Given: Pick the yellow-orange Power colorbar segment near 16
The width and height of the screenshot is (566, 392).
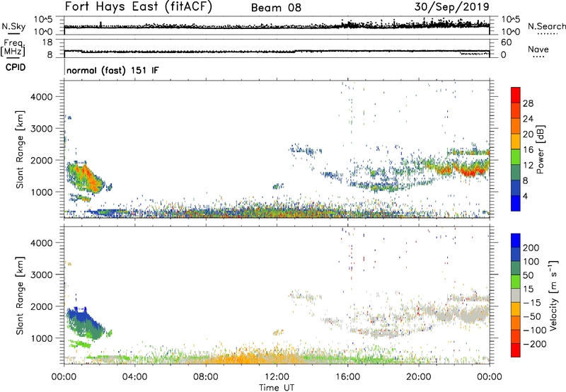Looking at the screenshot, I should [516, 142].
